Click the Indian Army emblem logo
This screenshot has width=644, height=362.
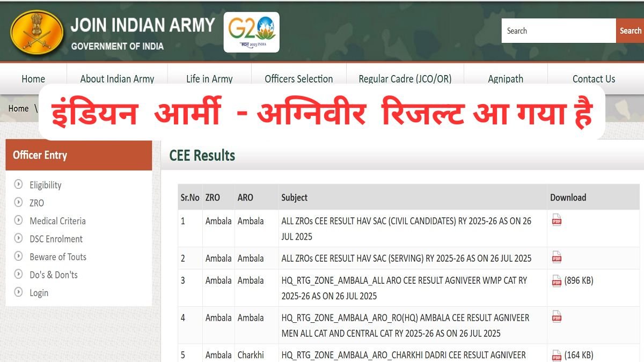click(36, 34)
